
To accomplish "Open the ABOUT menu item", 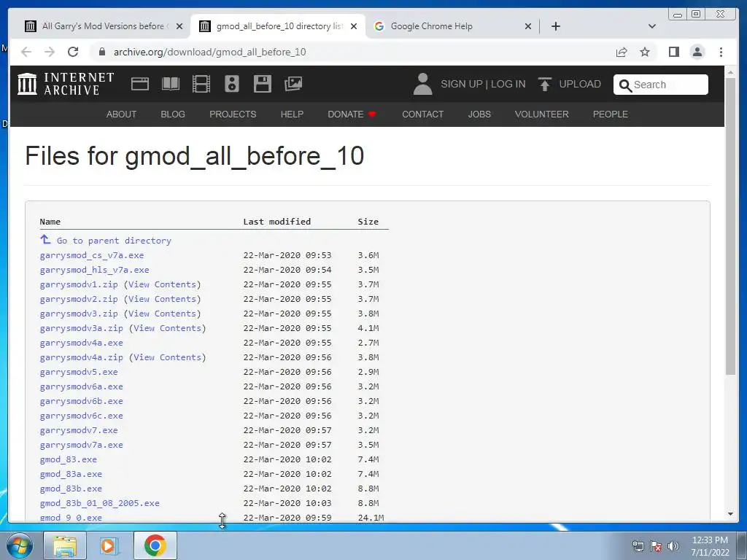I will [122, 114].
